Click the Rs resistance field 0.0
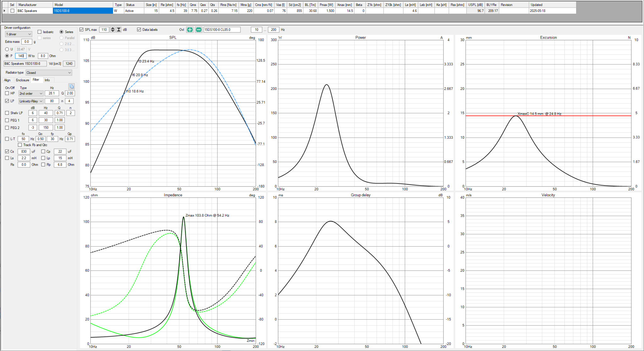Viewport: 644px width, 351px height. [24, 164]
